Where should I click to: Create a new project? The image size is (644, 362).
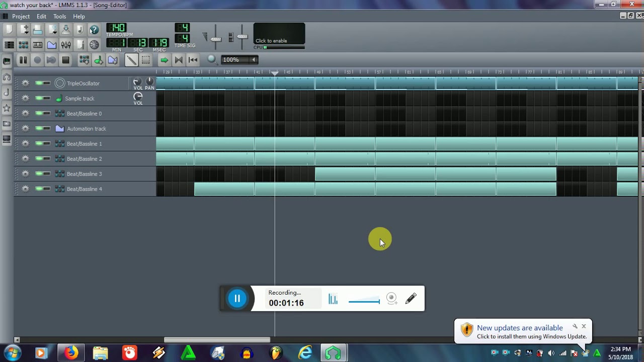[x=9, y=30]
